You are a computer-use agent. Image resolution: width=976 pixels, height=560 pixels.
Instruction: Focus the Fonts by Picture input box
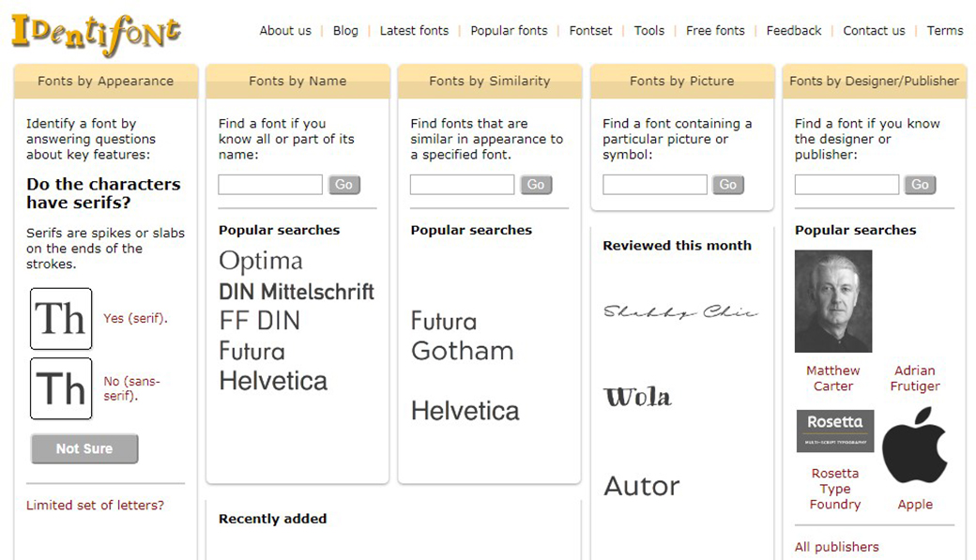(654, 185)
